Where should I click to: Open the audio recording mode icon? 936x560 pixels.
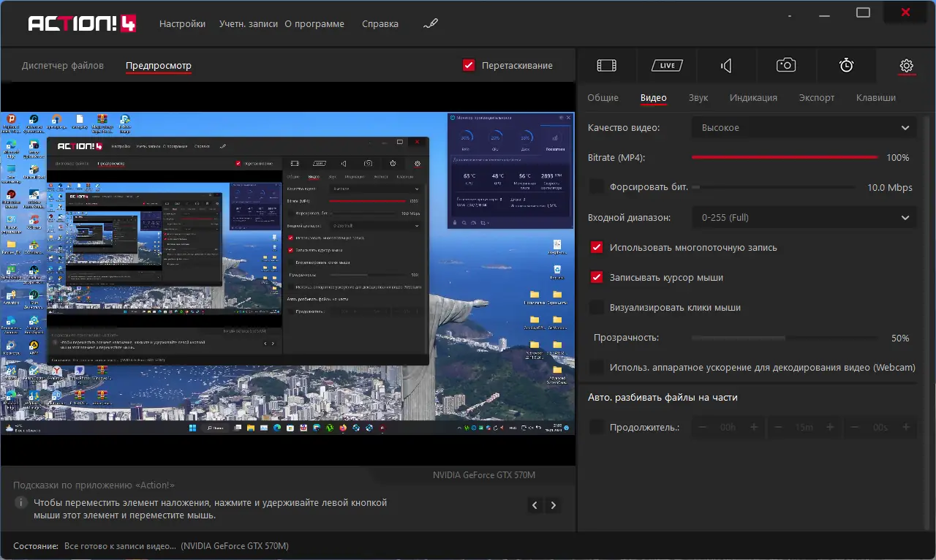pos(726,66)
